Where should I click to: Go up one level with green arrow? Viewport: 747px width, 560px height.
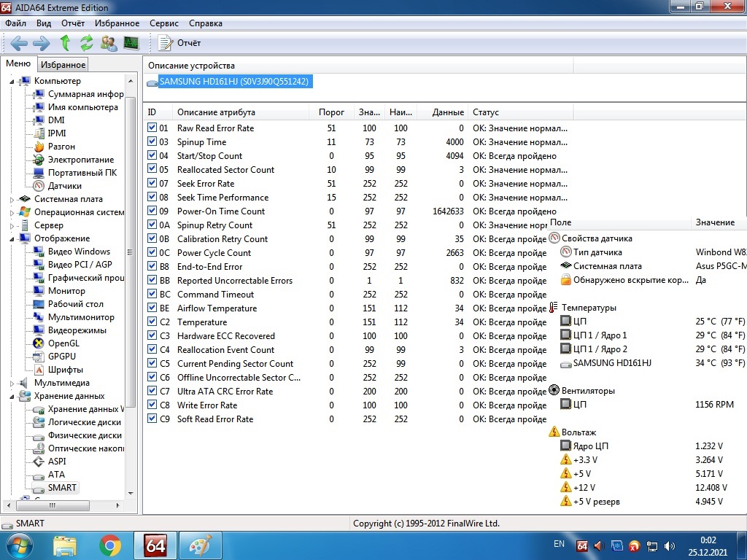coord(65,43)
